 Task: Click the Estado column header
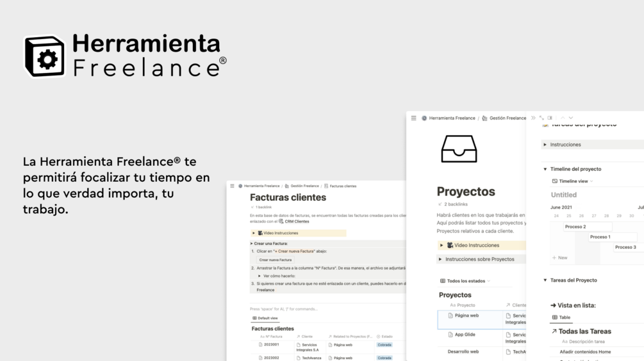[x=384, y=337]
